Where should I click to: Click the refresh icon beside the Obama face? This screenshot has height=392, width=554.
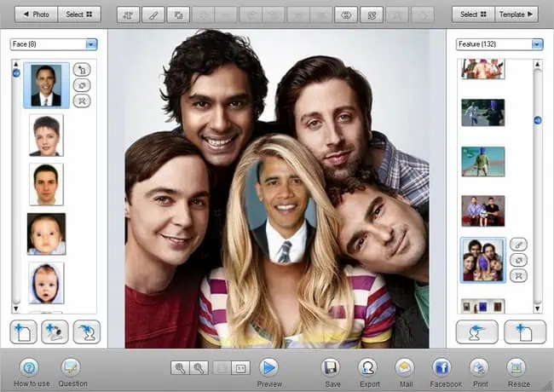[x=82, y=85]
